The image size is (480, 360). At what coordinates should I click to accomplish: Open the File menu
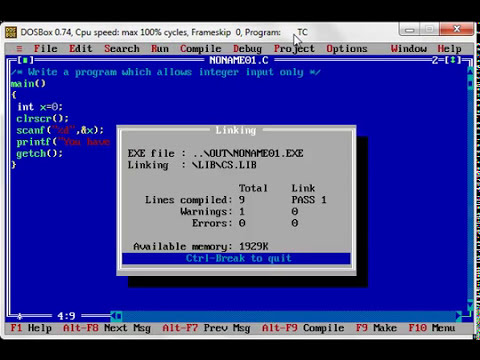point(46,49)
